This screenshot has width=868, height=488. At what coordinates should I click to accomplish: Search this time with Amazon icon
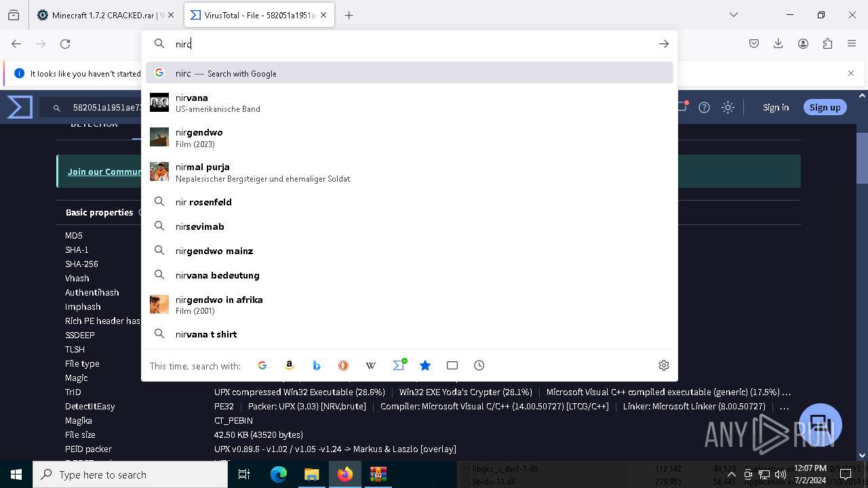pos(290,365)
